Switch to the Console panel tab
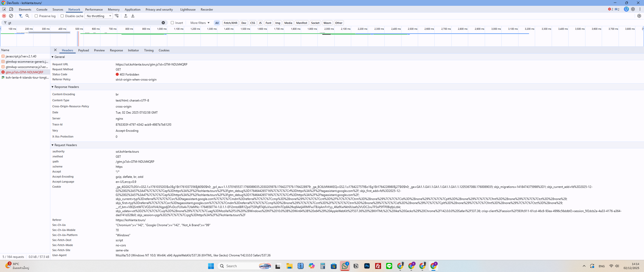The image size is (644, 272). 42,9
